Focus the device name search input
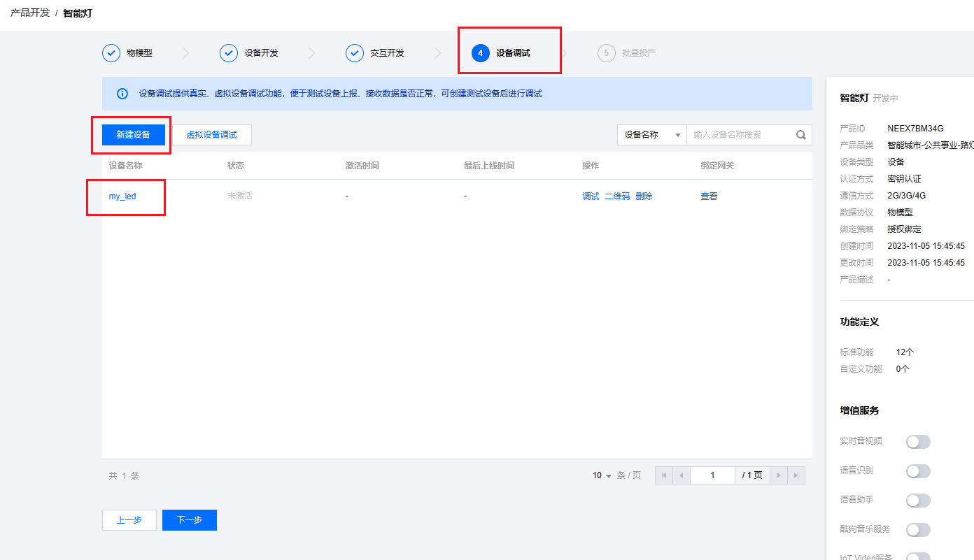 click(x=742, y=135)
